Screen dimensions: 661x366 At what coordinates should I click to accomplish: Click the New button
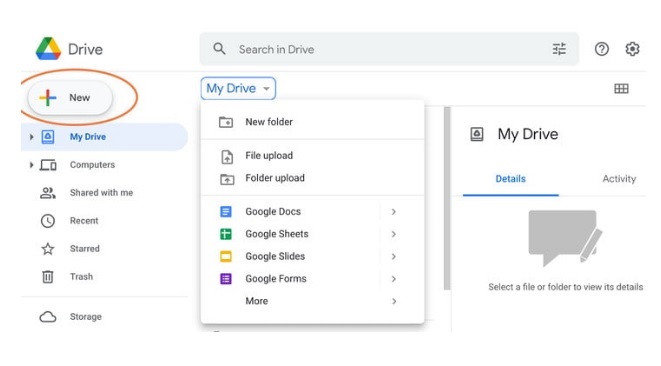click(70, 97)
